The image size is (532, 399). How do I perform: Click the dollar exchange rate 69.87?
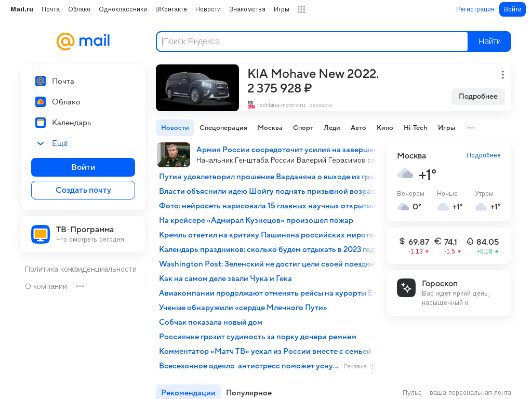click(414, 246)
